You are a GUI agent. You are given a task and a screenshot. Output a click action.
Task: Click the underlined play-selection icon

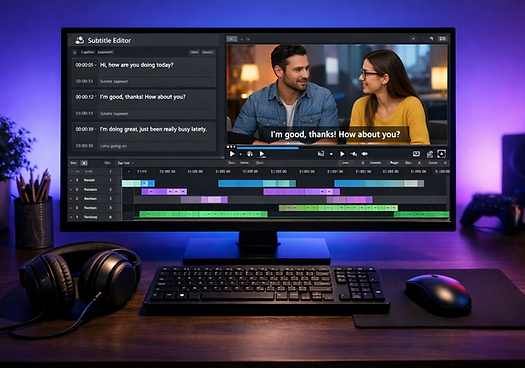coord(262,154)
